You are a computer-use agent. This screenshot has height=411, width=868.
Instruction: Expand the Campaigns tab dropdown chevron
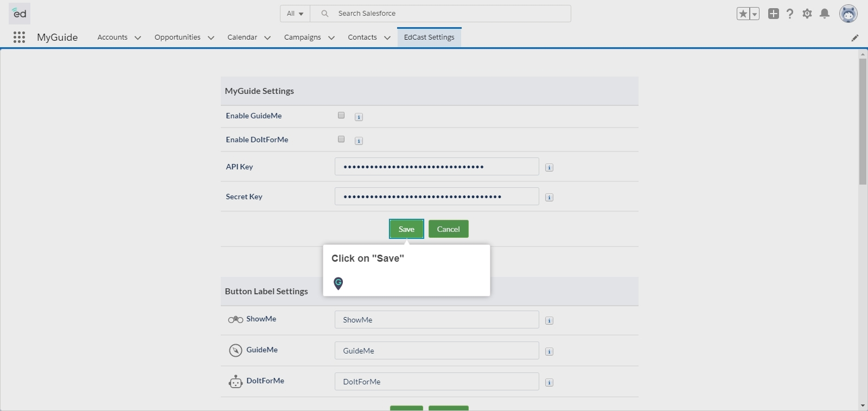(331, 37)
